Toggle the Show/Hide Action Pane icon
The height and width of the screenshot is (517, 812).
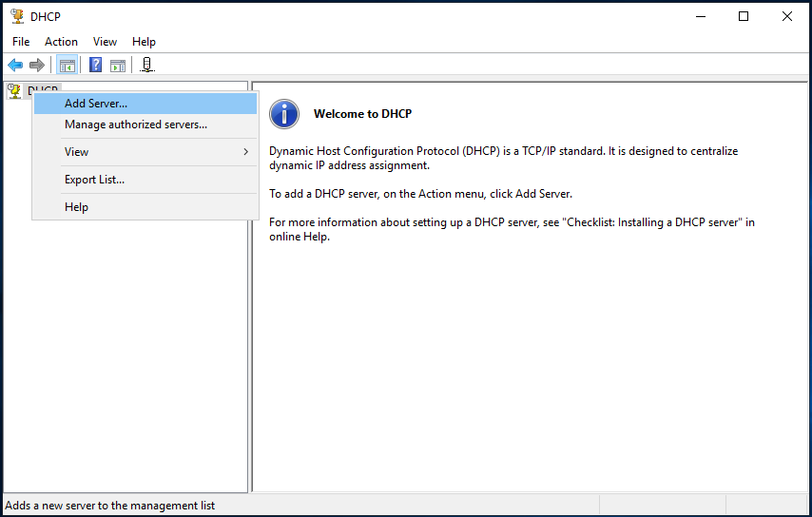(118, 65)
